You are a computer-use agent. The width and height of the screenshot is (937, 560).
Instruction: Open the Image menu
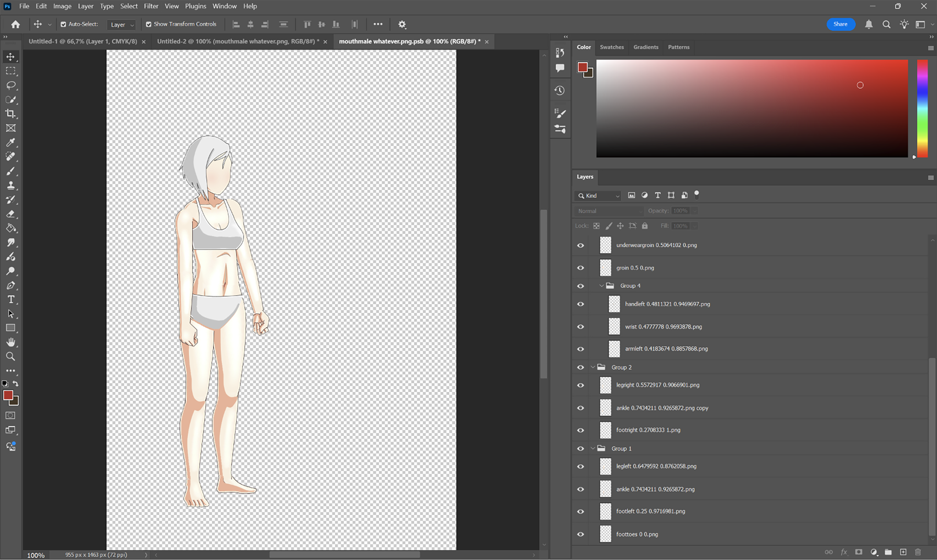click(x=62, y=6)
